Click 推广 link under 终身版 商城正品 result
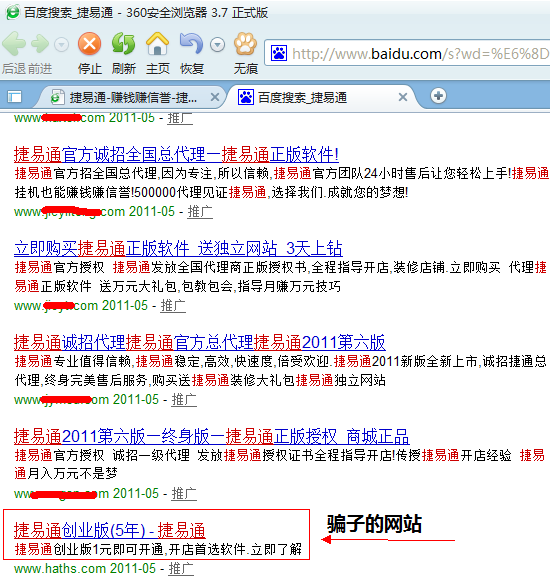Screen dimensions: 550x584 (x=184, y=494)
